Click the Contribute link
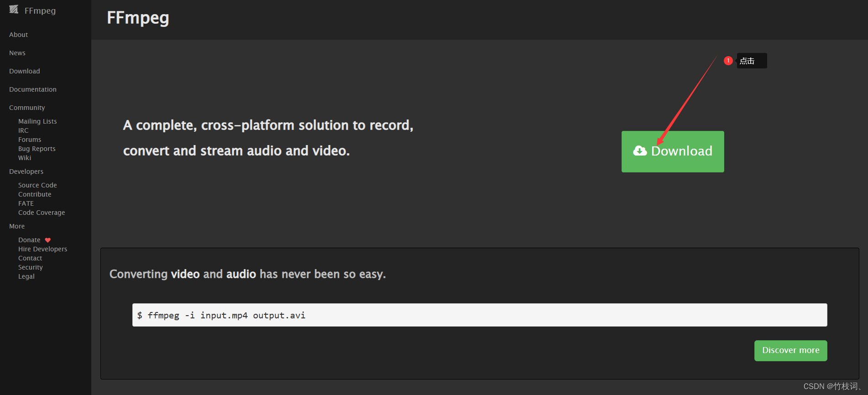 [35, 194]
